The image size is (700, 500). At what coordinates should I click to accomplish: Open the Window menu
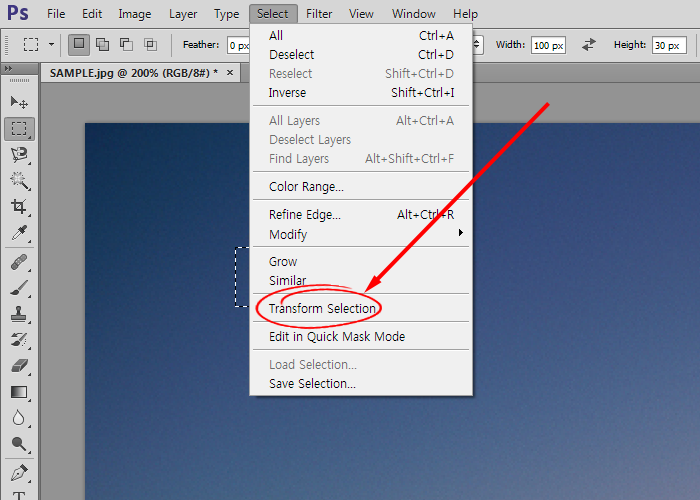pos(413,14)
